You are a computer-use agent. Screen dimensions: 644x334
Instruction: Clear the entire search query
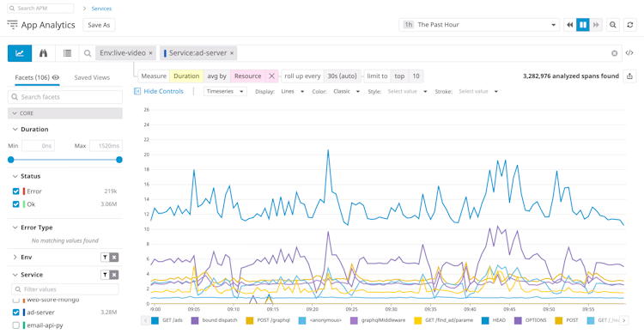click(615, 53)
